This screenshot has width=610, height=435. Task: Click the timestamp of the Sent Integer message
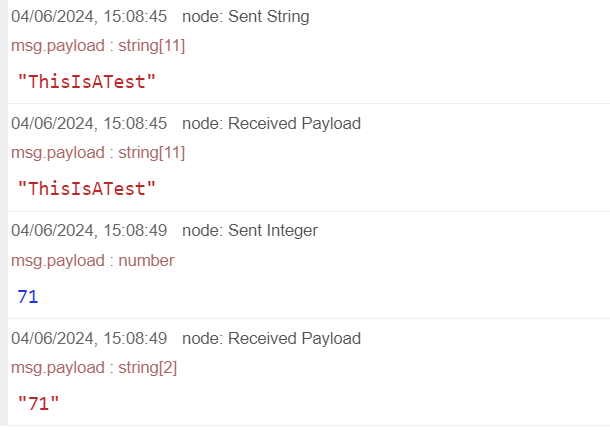(89, 231)
